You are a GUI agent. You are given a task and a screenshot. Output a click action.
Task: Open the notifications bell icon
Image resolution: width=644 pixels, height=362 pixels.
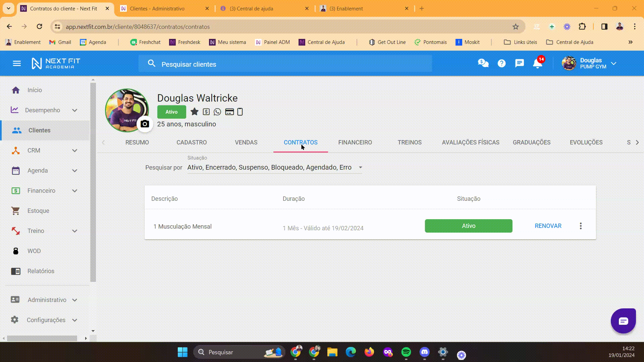(537, 64)
